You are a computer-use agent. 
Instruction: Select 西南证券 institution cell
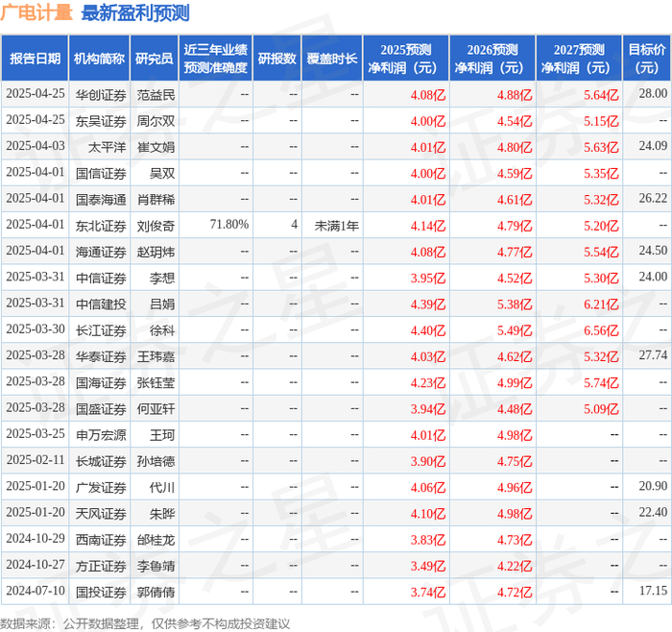coord(101,540)
